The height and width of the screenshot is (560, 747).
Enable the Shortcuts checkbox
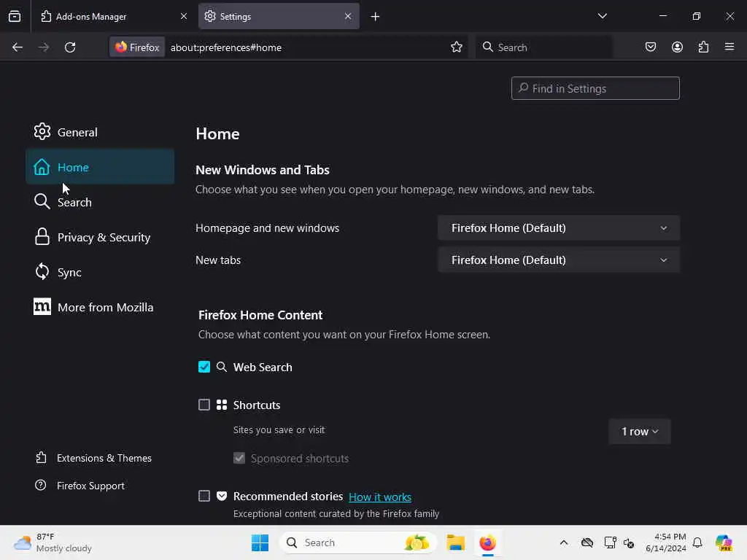[204, 405]
